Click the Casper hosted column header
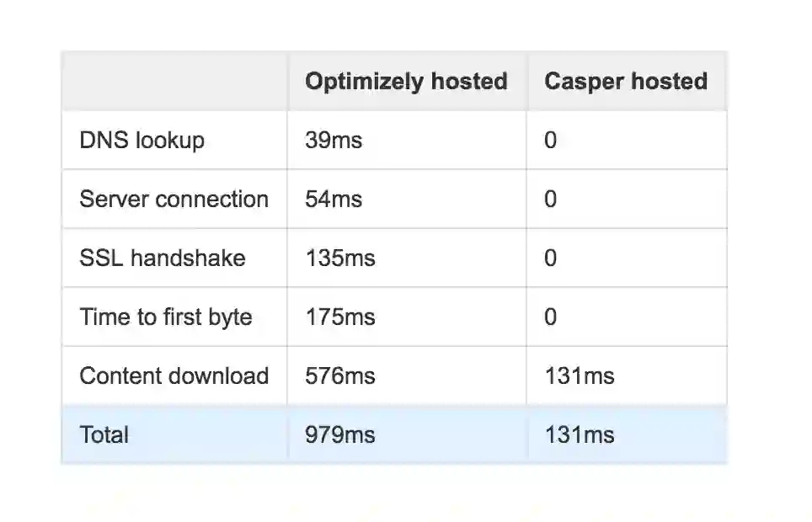This screenshot has height=522, width=812. pyautogui.click(x=626, y=82)
